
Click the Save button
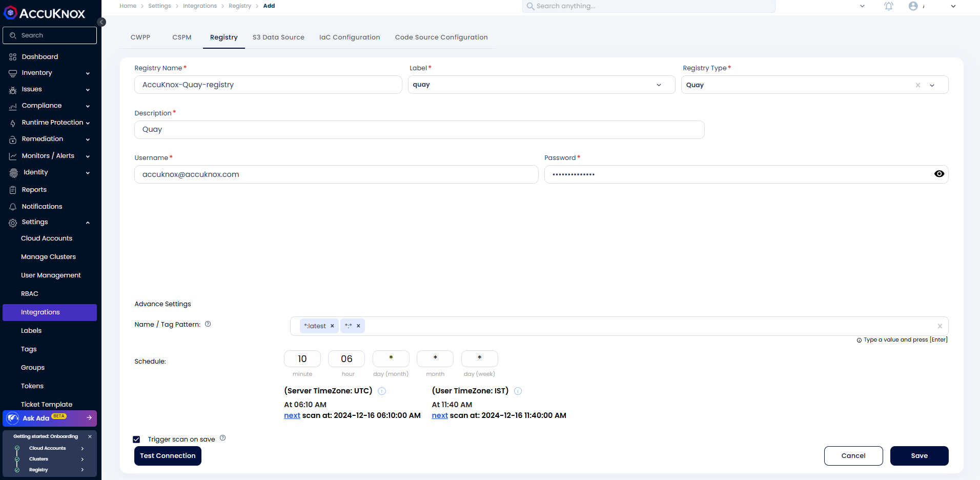coord(919,456)
